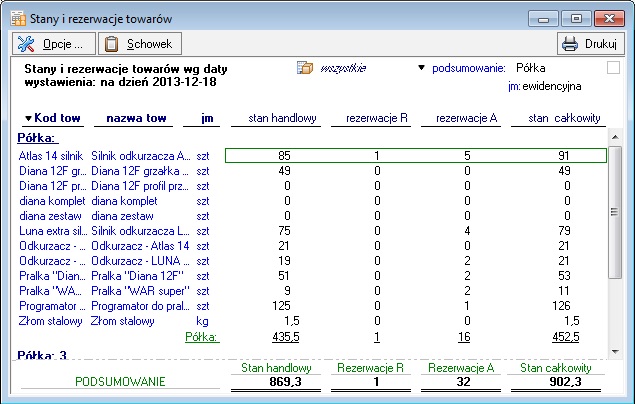Screen dimensions: 635x404
Task: Select Diana 12F profil prz... product name
Action: [140, 186]
